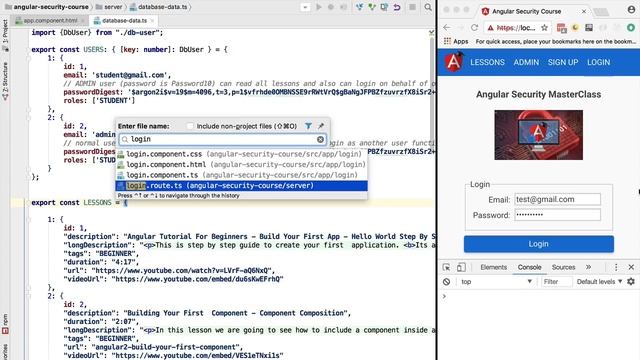
Task: Click the Email input field
Action: (557, 199)
